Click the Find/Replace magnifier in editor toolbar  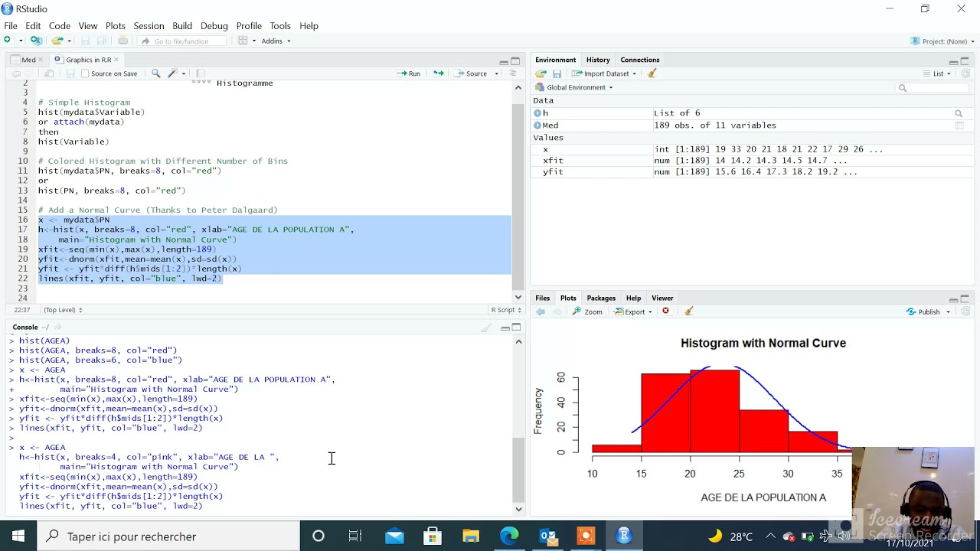156,73
